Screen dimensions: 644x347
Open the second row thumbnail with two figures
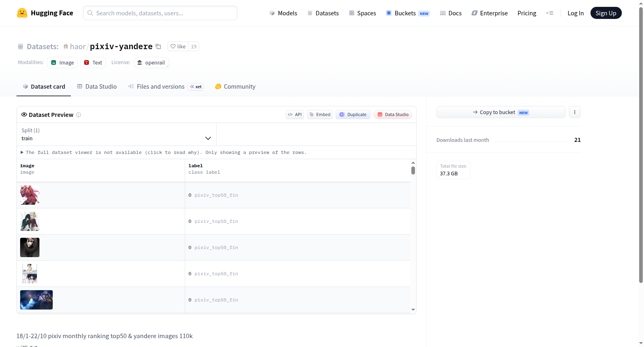pos(30,221)
